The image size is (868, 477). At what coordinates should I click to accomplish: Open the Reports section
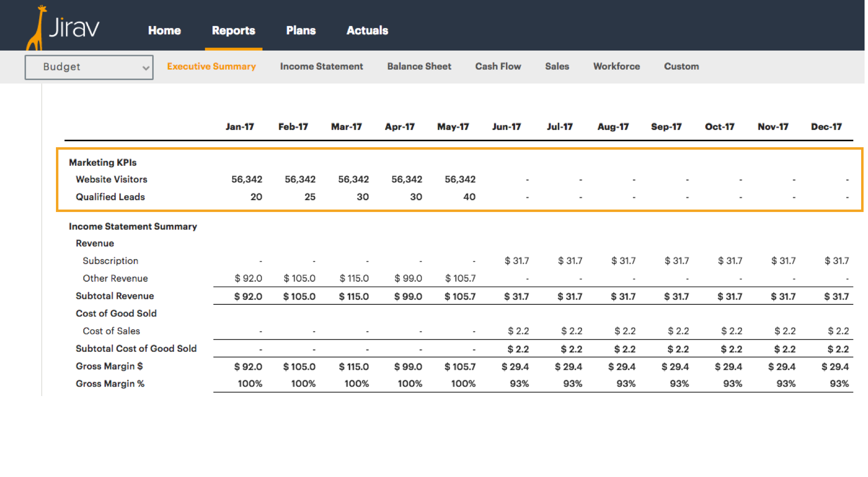click(233, 30)
